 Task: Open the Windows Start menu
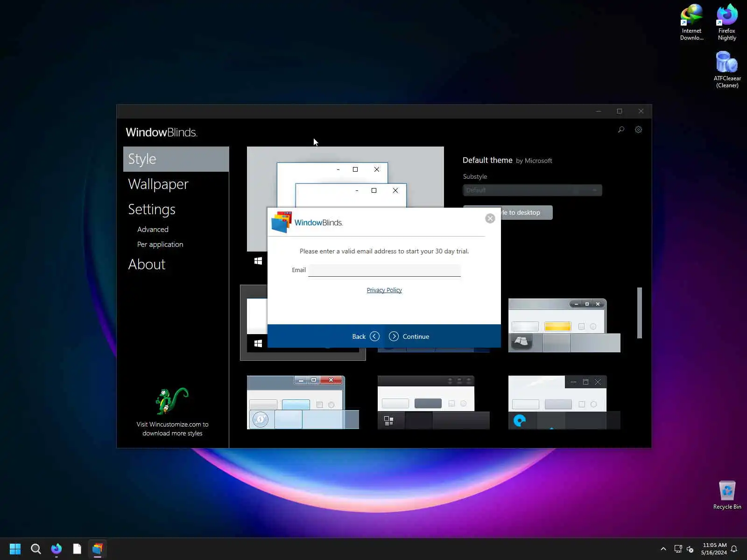(15, 549)
